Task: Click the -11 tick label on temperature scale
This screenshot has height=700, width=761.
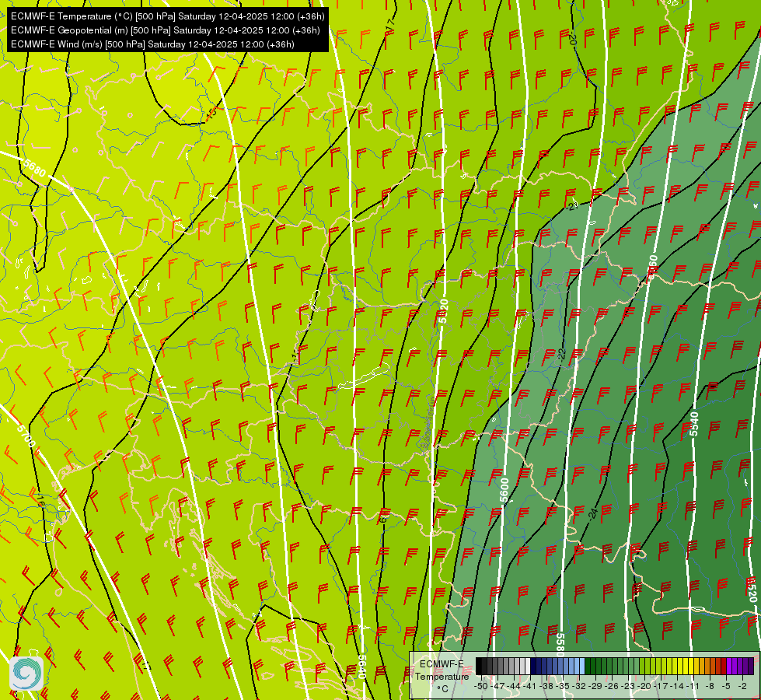Action: [x=693, y=686]
